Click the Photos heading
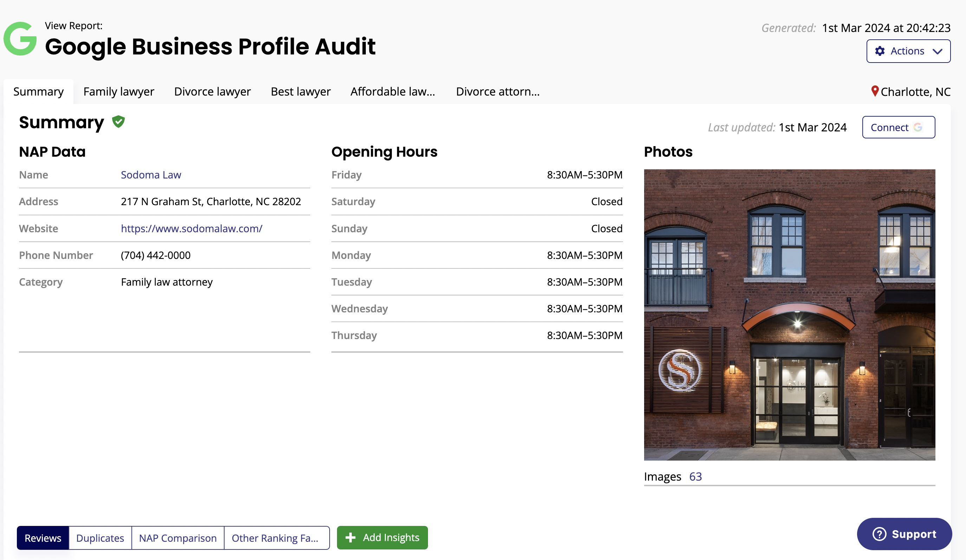 point(668,152)
